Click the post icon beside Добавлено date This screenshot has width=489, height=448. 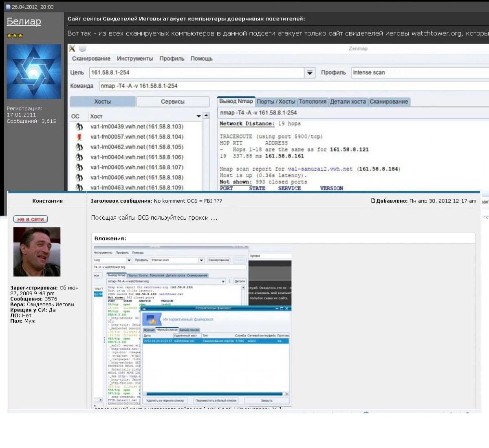pyautogui.click(x=373, y=201)
